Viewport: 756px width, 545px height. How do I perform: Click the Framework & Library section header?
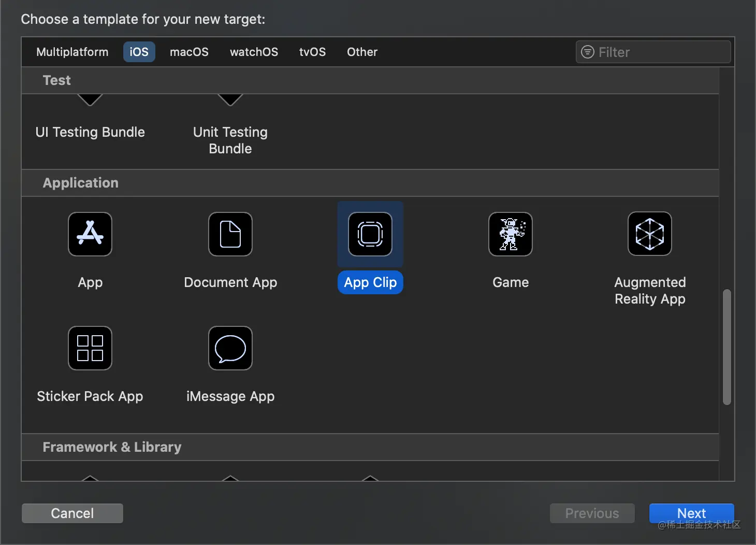(x=370, y=447)
